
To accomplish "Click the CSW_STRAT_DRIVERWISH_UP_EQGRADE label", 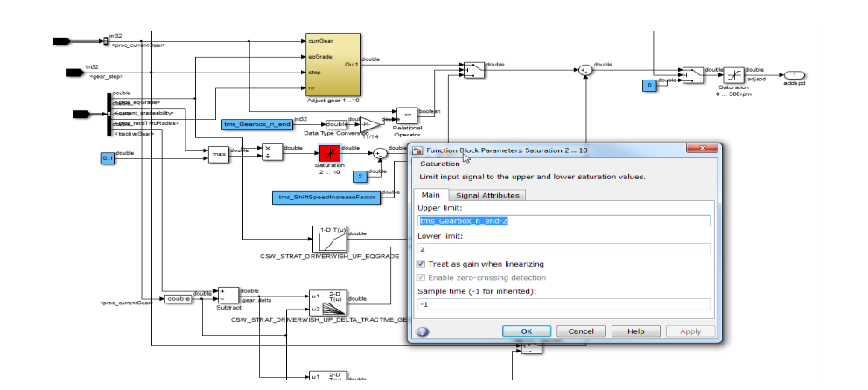I will click(329, 257).
